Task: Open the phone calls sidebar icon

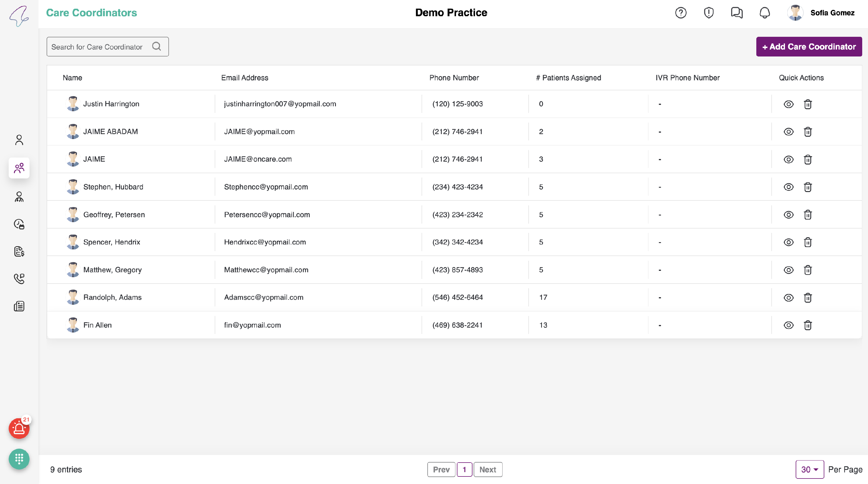Action: (19, 279)
